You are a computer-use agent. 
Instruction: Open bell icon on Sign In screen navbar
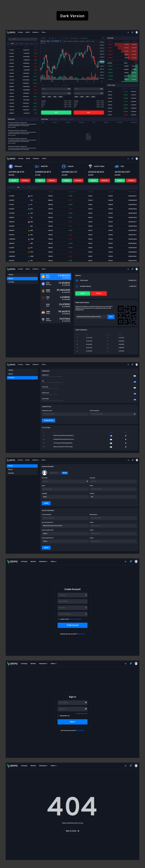(131, 664)
